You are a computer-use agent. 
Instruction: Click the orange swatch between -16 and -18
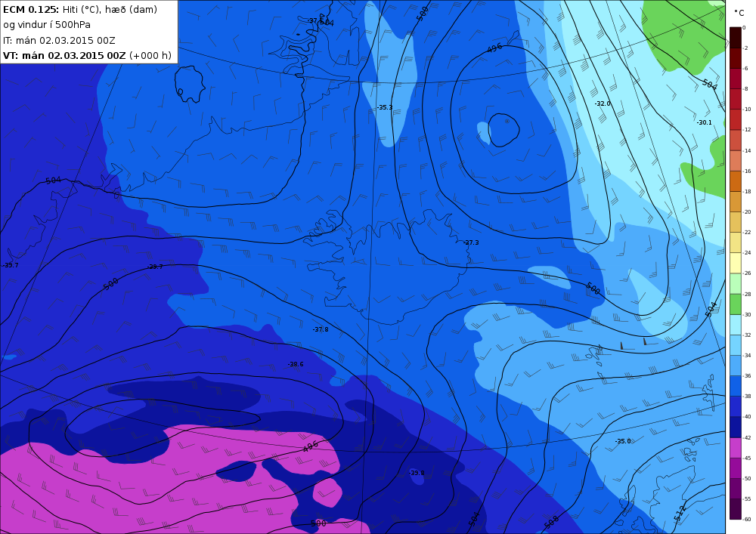(x=736, y=181)
